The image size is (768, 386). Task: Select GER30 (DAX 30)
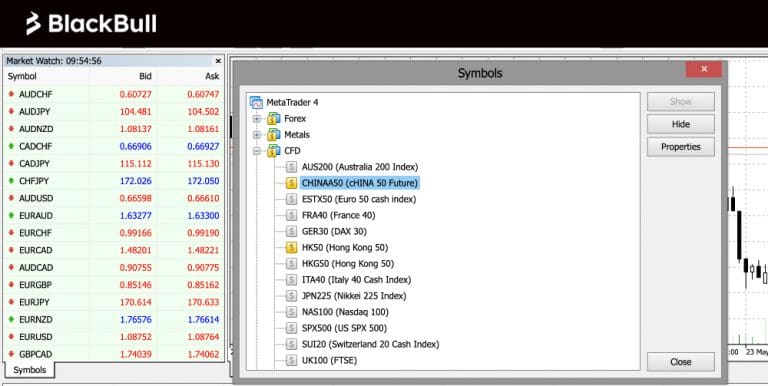tap(334, 231)
